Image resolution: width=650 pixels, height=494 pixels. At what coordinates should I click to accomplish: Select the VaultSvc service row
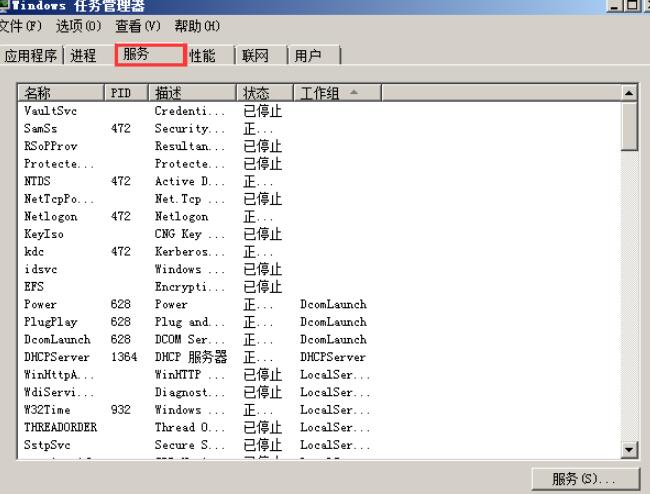click(x=319, y=111)
